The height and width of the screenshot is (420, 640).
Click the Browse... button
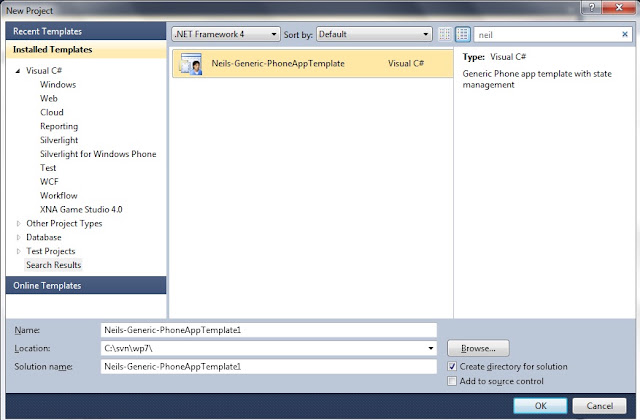(478, 348)
